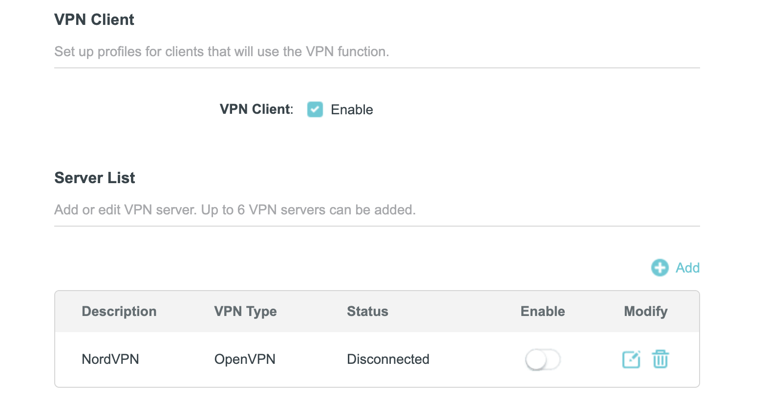Select the OpenVPN type cell

pyautogui.click(x=245, y=359)
